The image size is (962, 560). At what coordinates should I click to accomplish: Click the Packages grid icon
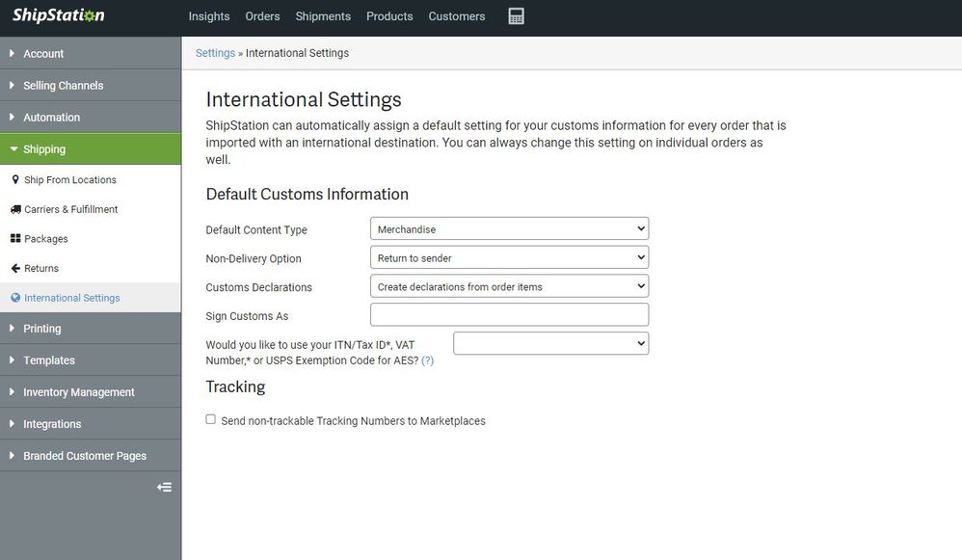click(15, 238)
